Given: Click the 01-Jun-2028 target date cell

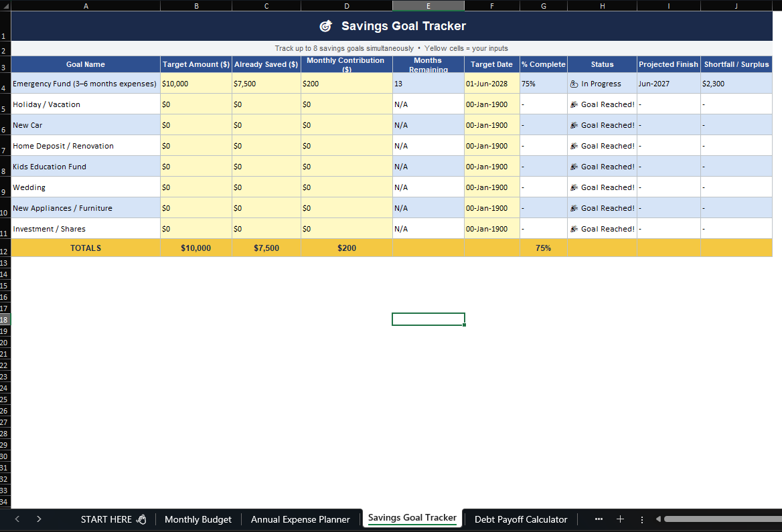Looking at the screenshot, I should coord(491,84).
